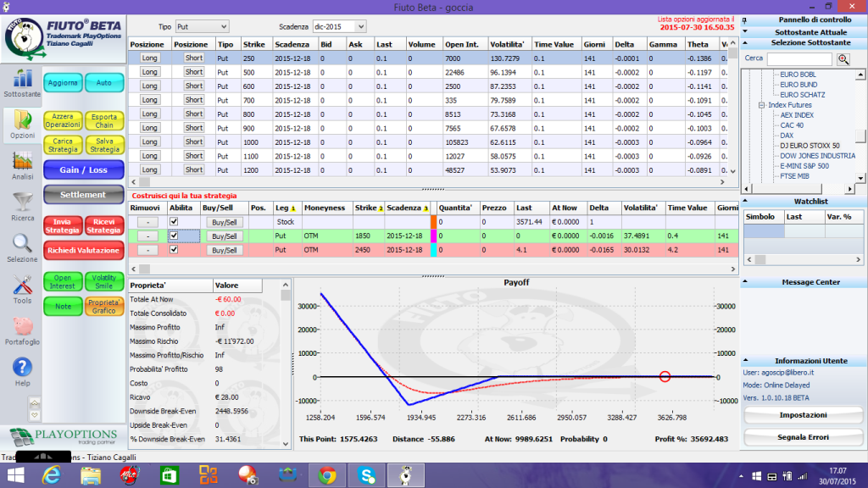Open the Portafoglio piggy bank icon
Screen dimensions: 868x488
pyautogui.click(x=23, y=326)
